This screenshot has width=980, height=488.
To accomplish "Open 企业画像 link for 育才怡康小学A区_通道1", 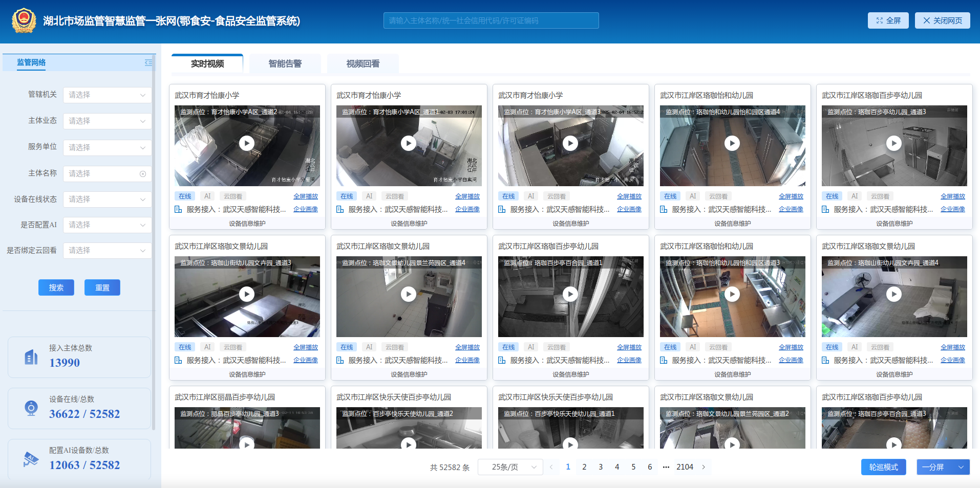I will [467, 209].
